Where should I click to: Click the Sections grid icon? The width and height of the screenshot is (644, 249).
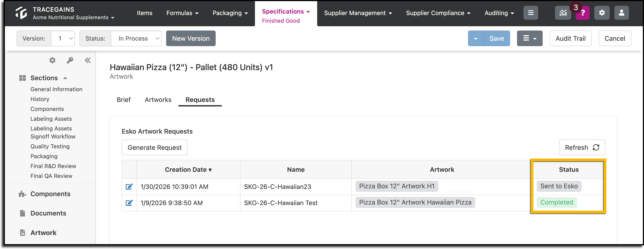pyautogui.click(x=23, y=78)
